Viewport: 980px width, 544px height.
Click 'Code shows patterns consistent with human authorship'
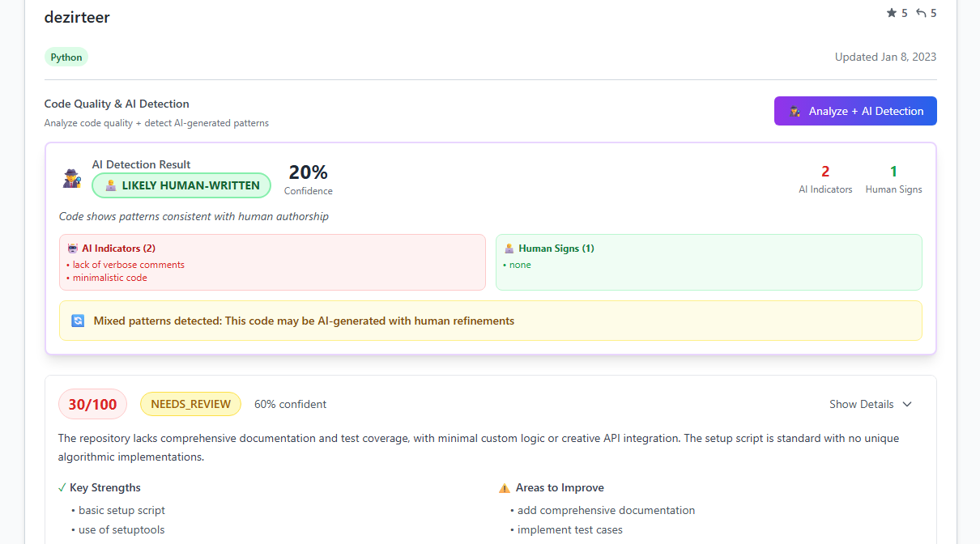pos(194,216)
